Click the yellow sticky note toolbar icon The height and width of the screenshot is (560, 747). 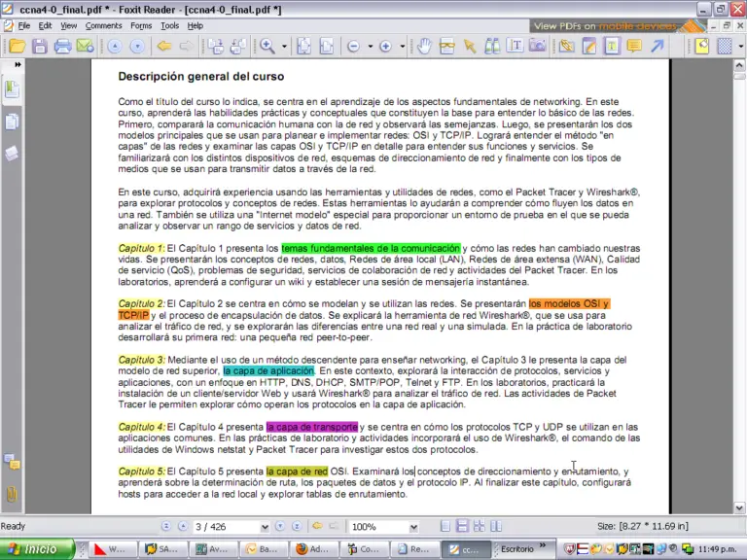pos(701,47)
